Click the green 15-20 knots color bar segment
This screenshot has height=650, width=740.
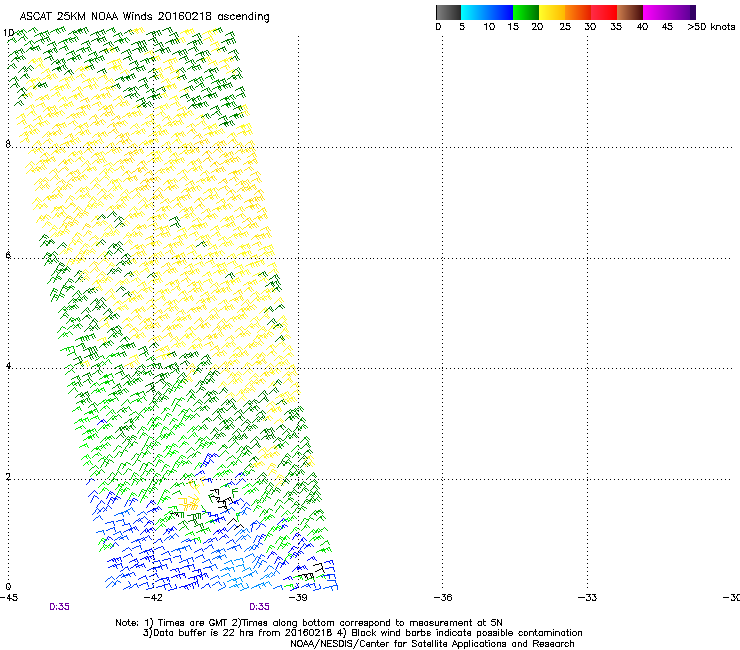(x=526, y=12)
